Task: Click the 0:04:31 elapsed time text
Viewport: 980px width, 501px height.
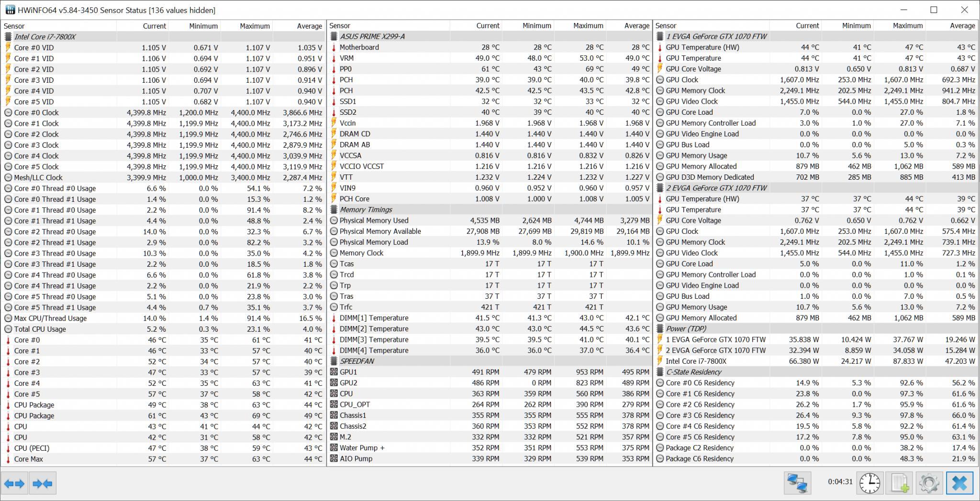Action: coord(840,481)
